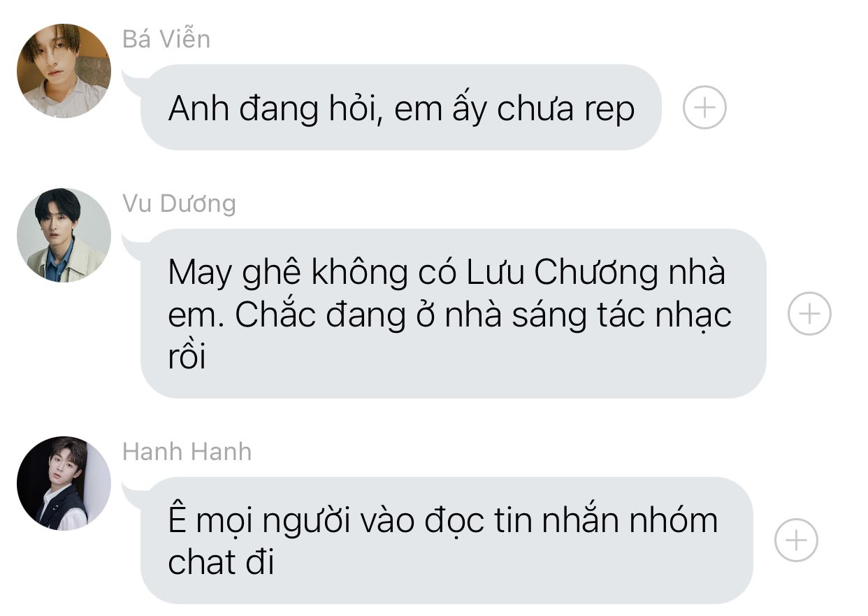Viewport: 868px width, 616px height.
Task: Select the sender name Hanh Hanh
Action: coord(187,452)
